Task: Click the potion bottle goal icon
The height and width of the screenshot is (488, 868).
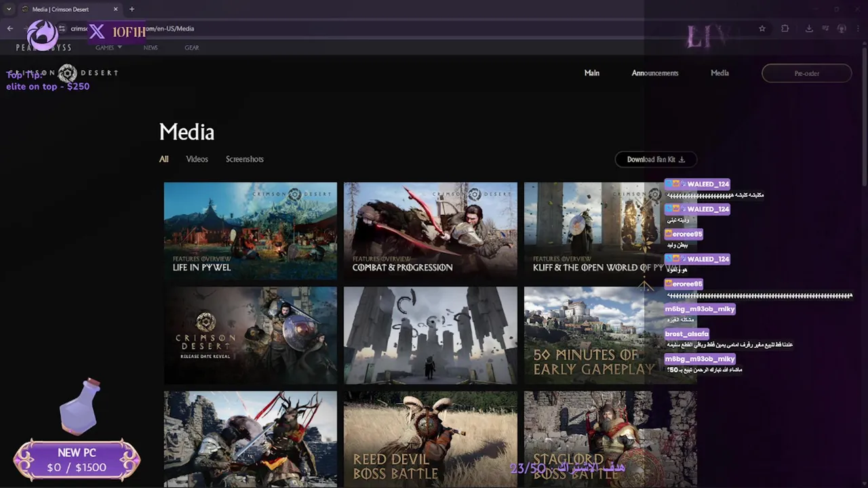Action: pyautogui.click(x=80, y=407)
